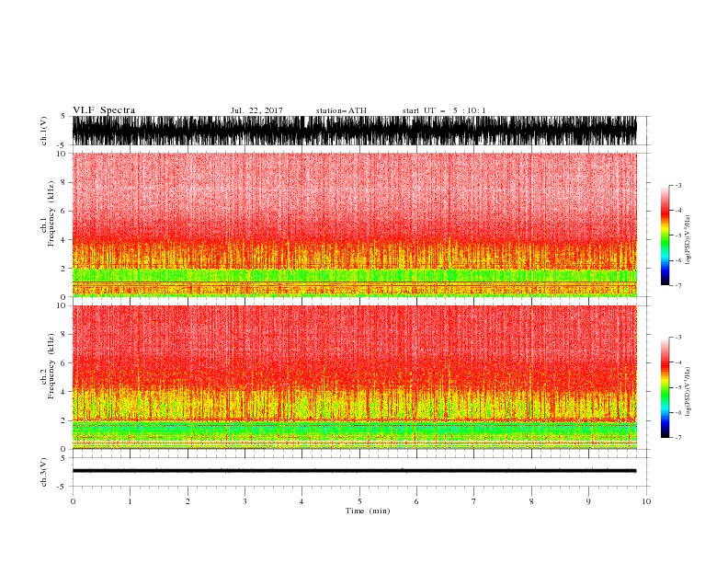Click the ch.1 color bar label log(PSD)(V²/Hz)
Image resolution: width=728 pixels, height=563 pixels.
688,240
